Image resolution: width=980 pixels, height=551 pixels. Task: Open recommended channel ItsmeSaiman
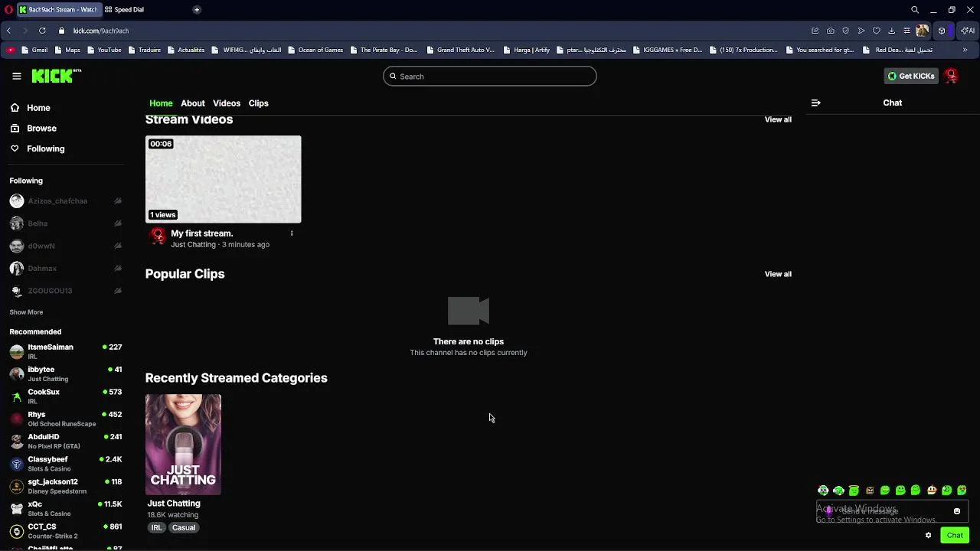[66, 351]
